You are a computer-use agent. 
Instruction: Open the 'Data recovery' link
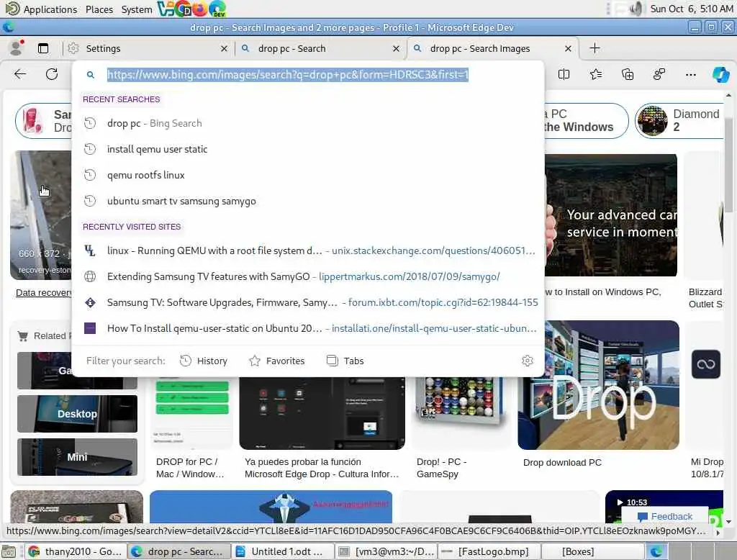coord(44,292)
